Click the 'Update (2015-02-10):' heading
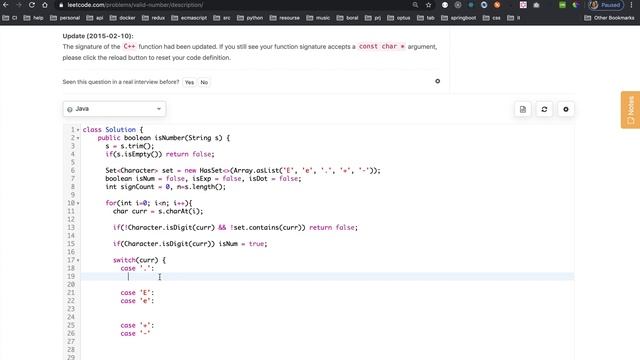 pyautogui.click(x=98, y=36)
